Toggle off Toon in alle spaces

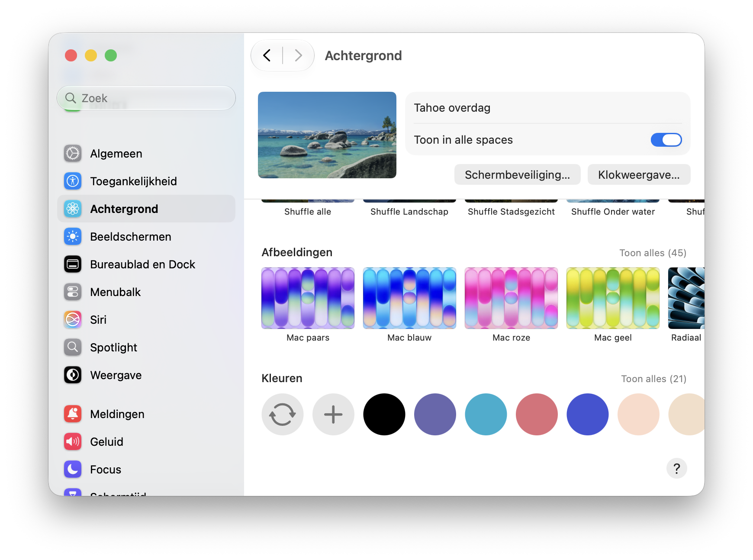pos(666,140)
